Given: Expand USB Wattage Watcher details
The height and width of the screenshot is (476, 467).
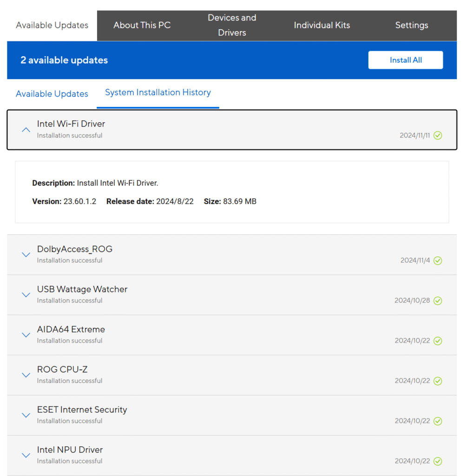Looking at the screenshot, I should [x=26, y=295].
